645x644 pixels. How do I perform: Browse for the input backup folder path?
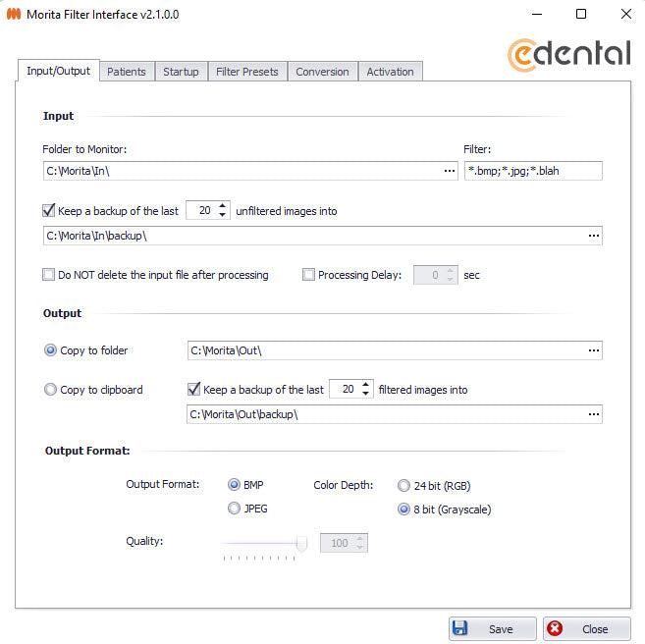[x=593, y=236]
